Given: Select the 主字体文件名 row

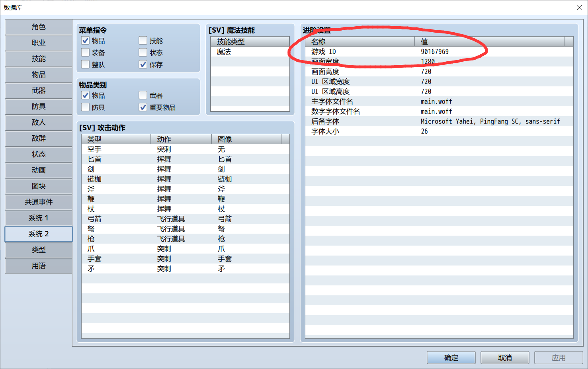Looking at the screenshot, I should click(x=439, y=102).
